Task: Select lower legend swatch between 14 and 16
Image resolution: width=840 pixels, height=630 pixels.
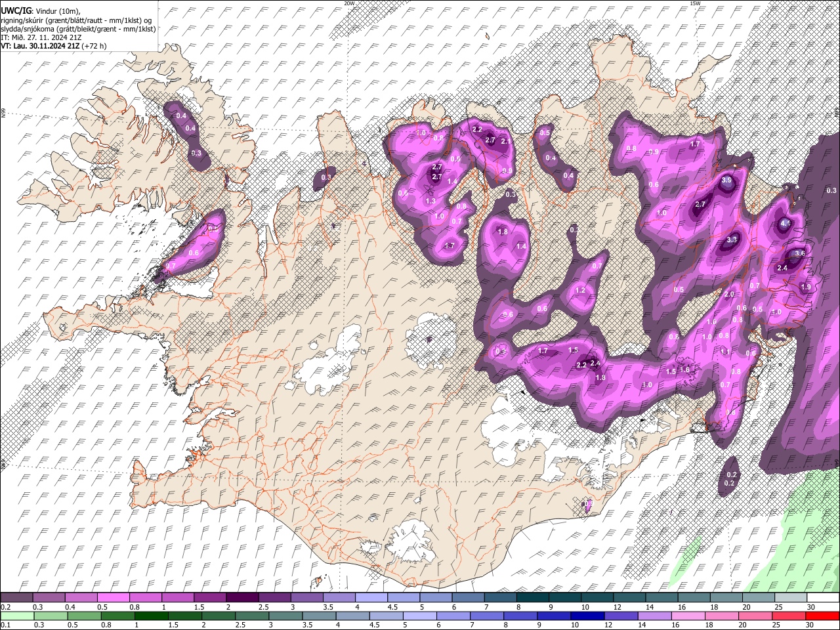Action: click(655, 616)
